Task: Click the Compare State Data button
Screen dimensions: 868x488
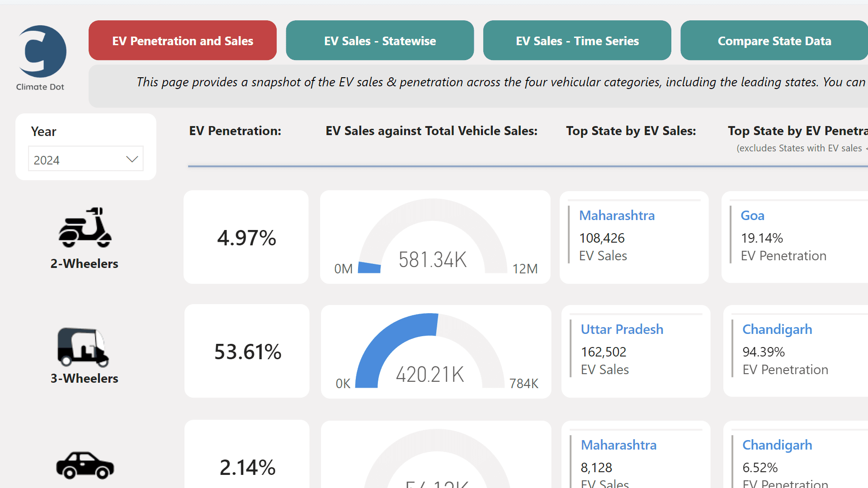Action: [x=774, y=40]
